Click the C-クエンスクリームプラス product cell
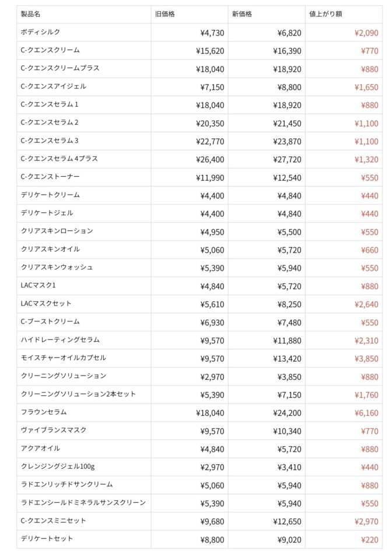 click(60, 68)
